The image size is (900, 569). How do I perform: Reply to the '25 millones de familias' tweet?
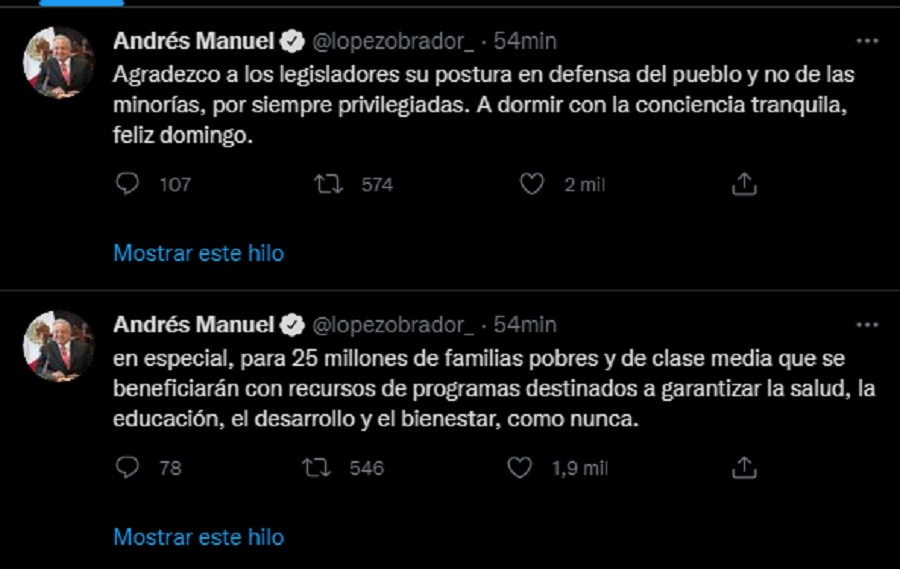(127, 467)
